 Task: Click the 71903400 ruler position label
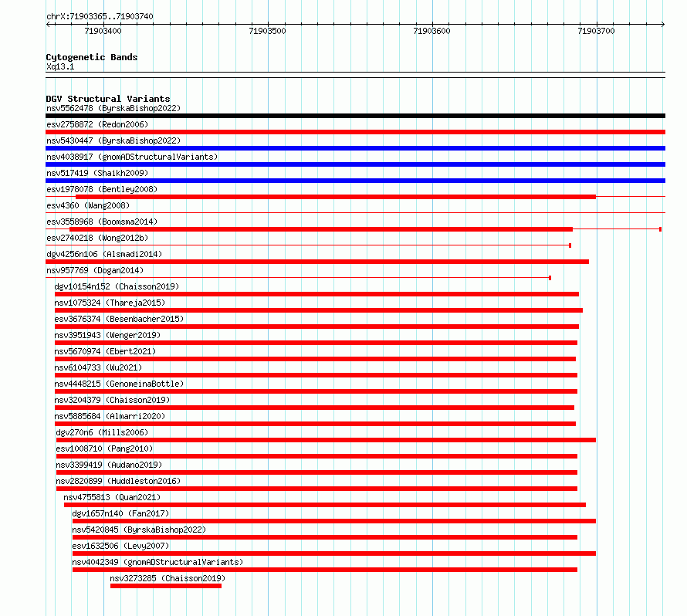tap(103, 31)
